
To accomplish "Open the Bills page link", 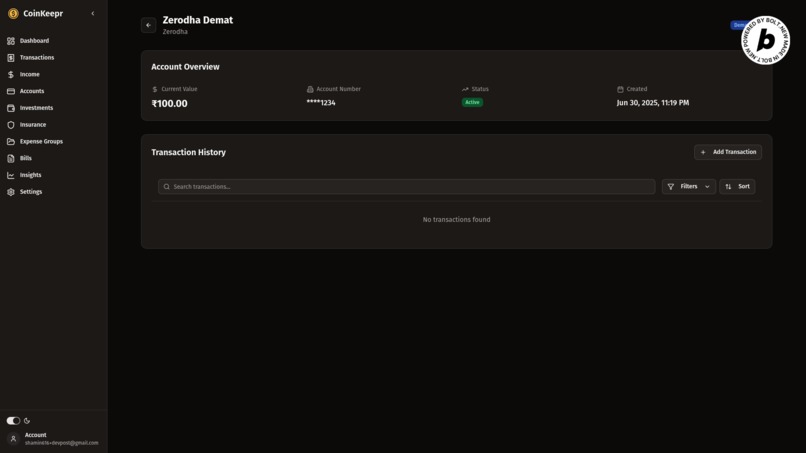I will (26, 158).
